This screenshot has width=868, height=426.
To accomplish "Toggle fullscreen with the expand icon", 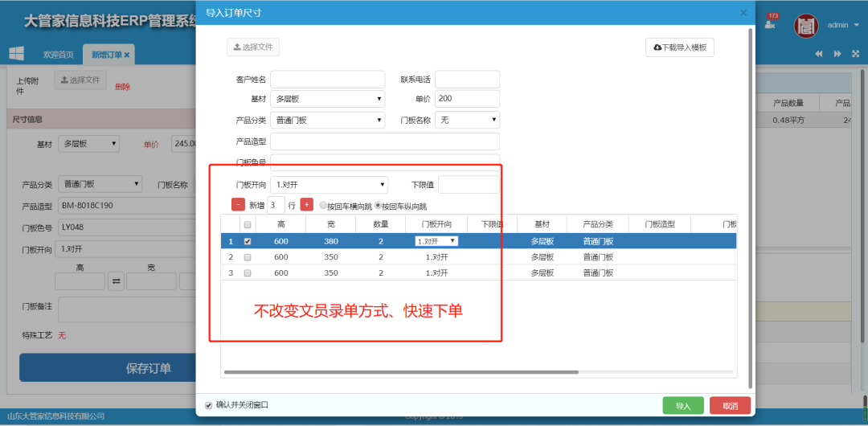I will [855, 54].
